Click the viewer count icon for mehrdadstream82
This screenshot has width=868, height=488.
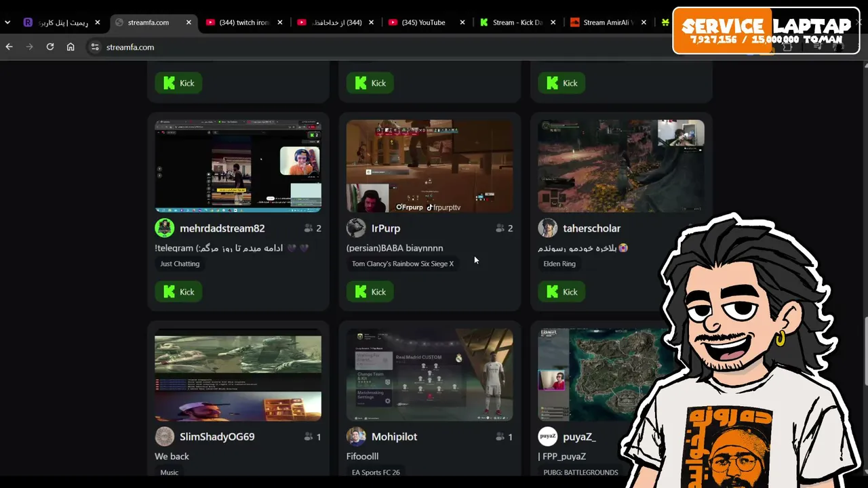coord(309,228)
